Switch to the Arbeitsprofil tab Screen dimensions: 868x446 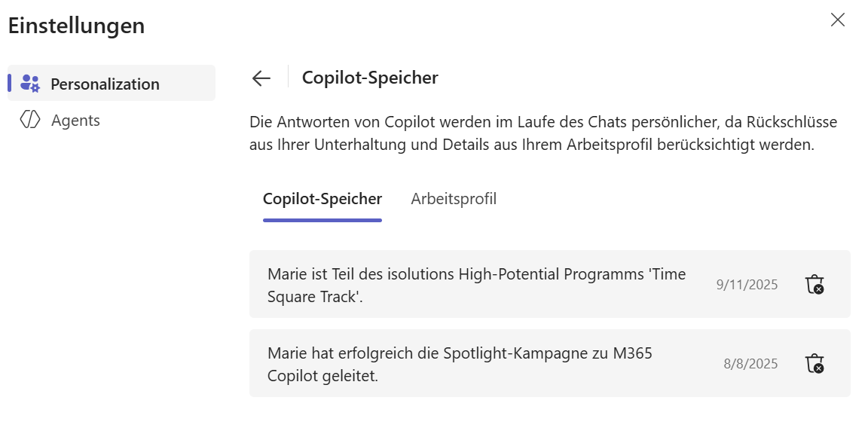[454, 199]
